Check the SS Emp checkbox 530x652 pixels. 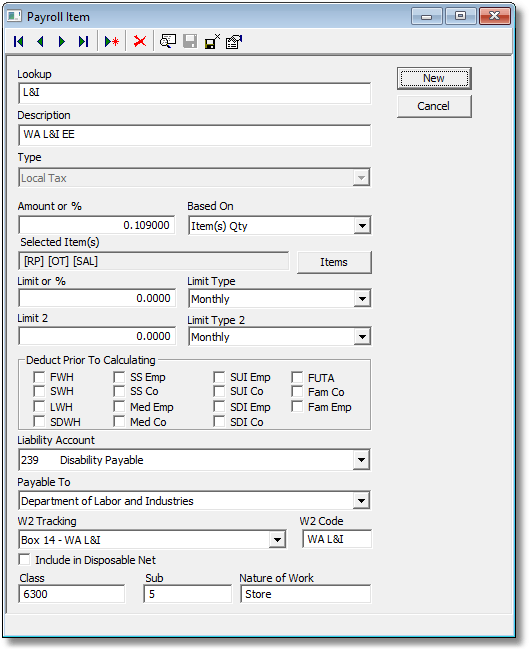(x=119, y=377)
